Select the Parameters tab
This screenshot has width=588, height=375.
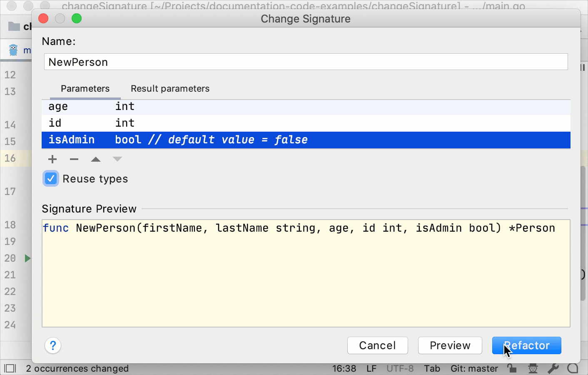85,88
